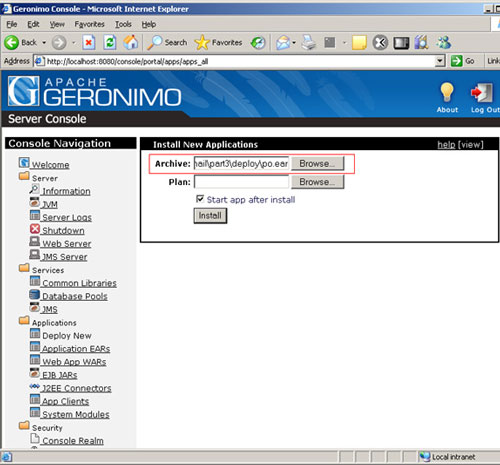Click the Server Logs icon
The height and width of the screenshot is (465, 500).
[x=35, y=215]
